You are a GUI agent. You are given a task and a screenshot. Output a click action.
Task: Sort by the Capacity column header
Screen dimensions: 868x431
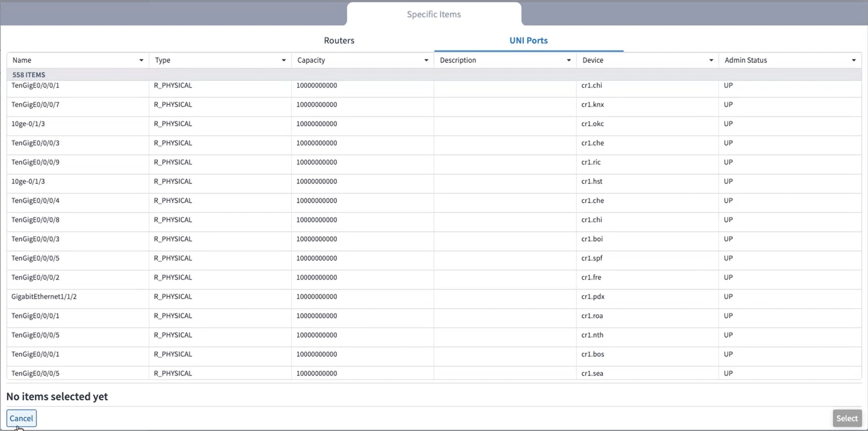(x=311, y=60)
